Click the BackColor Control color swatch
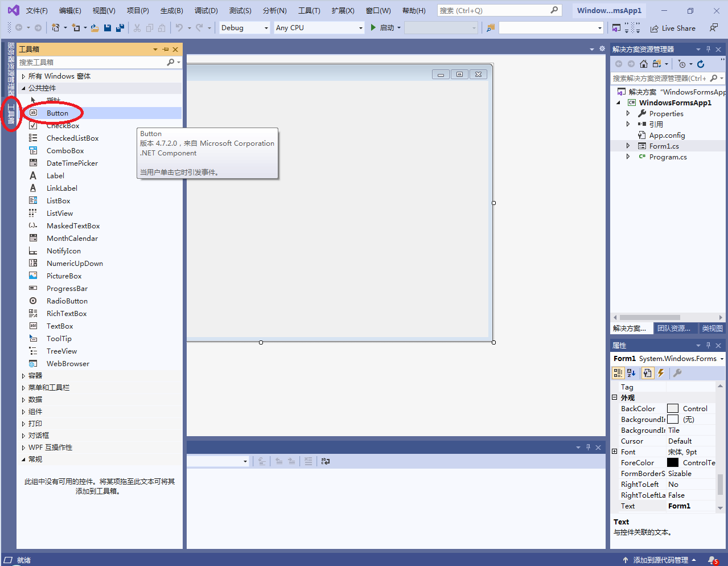Viewport: 728px width, 566px height. (673, 408)
